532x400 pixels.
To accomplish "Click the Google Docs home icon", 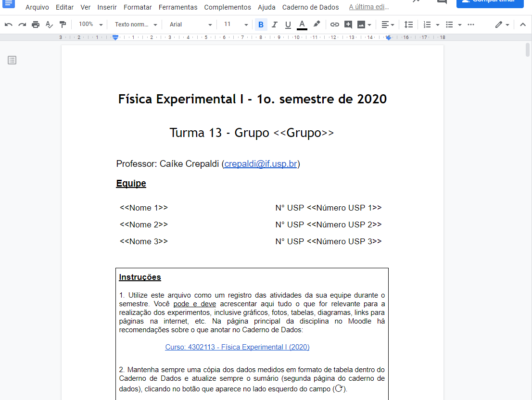I will [x=9, y=3].
